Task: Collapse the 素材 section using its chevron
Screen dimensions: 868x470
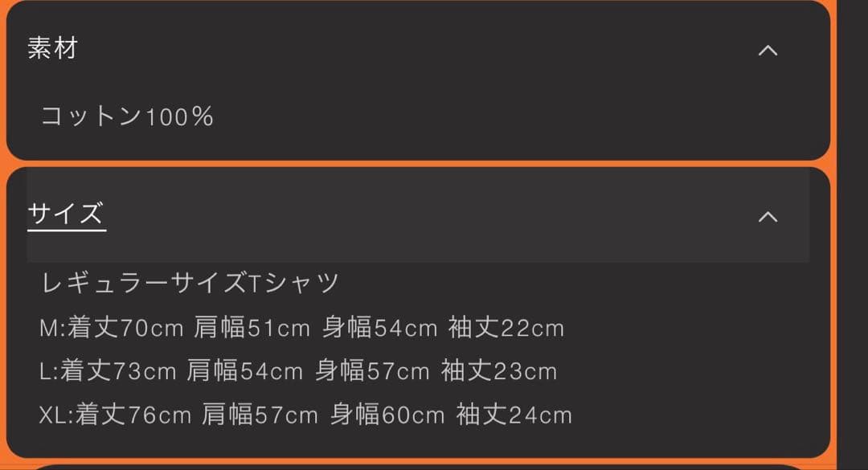Action: [768, 50]
